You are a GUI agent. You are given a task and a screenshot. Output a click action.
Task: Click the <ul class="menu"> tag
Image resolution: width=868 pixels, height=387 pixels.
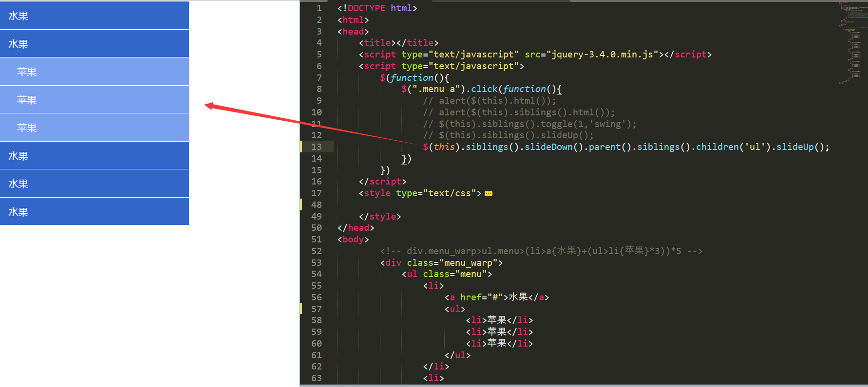(x=447, y=274)
